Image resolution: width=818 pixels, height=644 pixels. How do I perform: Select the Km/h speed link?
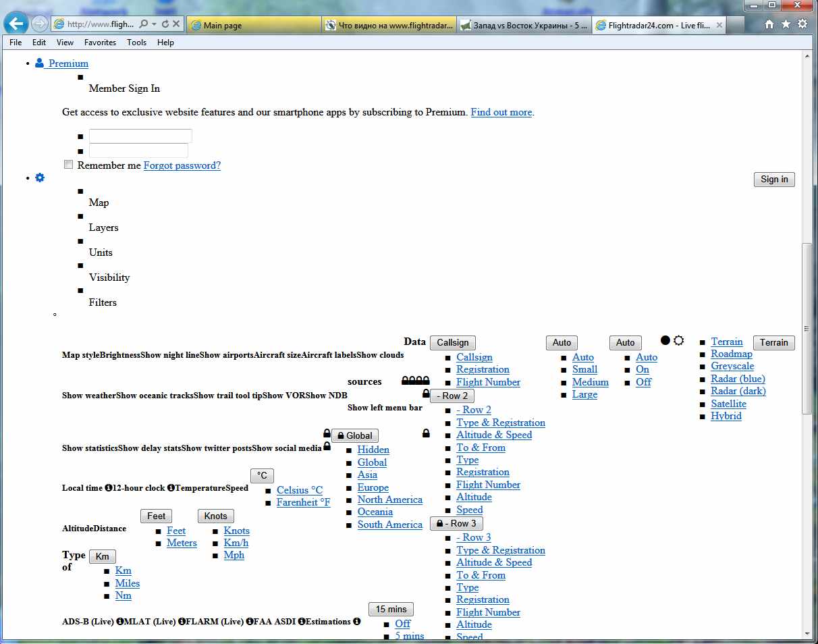pyautogui.click(x=236, y=543)
